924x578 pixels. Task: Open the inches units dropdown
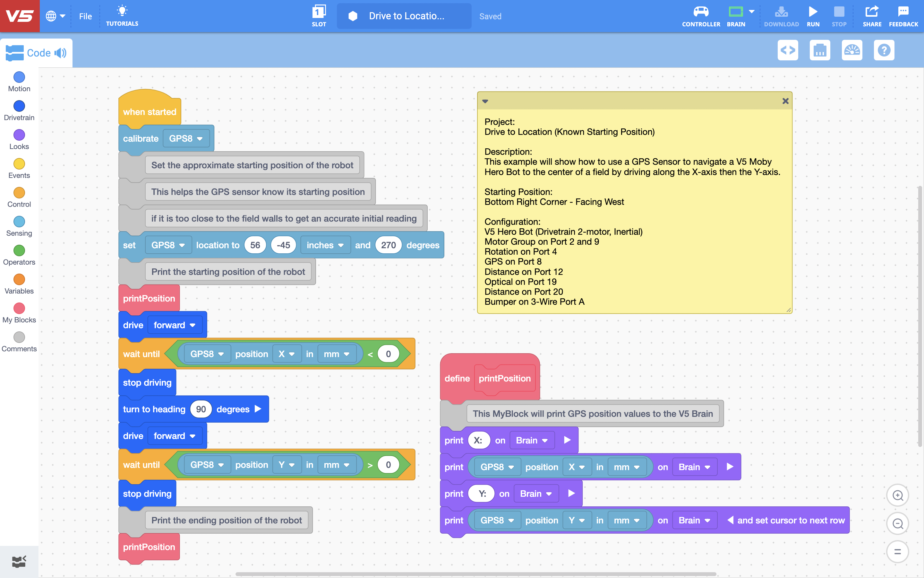coord(325,245)
